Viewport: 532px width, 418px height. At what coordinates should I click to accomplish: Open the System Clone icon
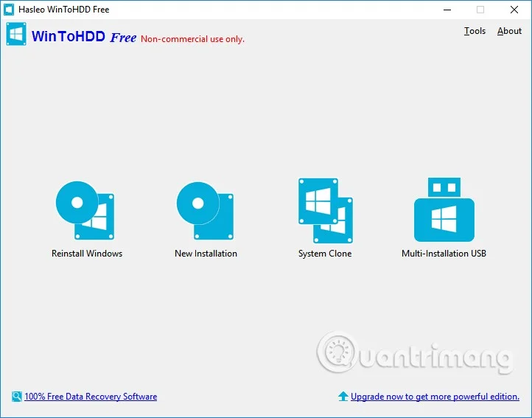click(x=326, y=211)
